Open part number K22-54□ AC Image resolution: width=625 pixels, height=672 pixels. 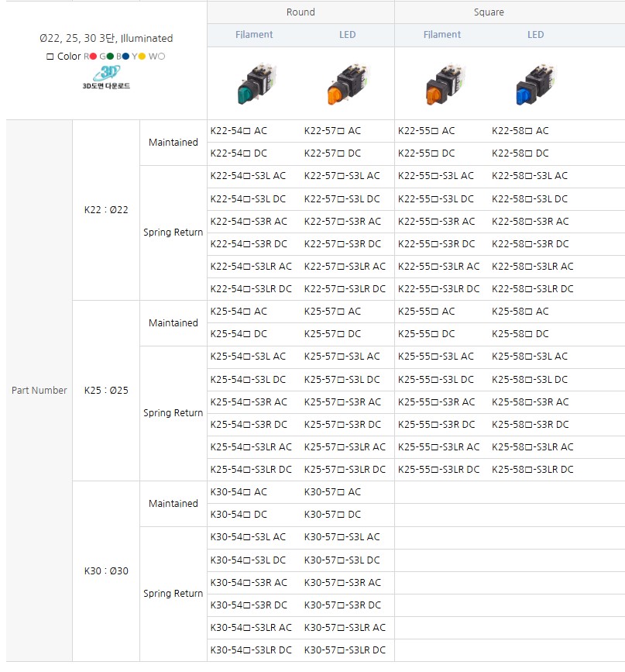(239, 131)
